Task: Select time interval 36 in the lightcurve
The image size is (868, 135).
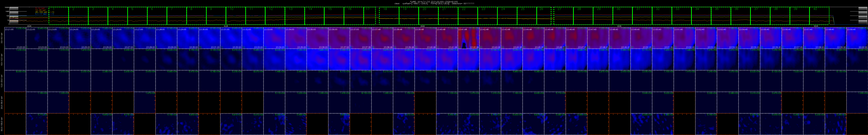Action: (x=741, y=16)
